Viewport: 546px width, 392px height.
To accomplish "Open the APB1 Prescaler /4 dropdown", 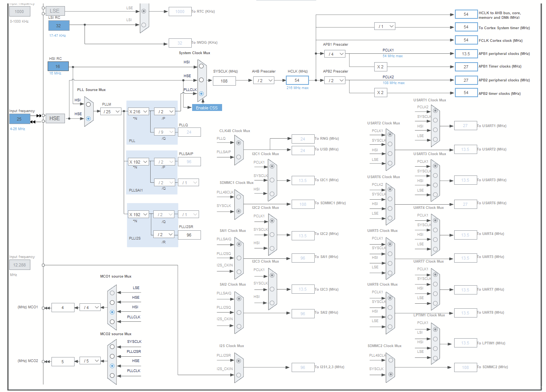I will (335, 54).
